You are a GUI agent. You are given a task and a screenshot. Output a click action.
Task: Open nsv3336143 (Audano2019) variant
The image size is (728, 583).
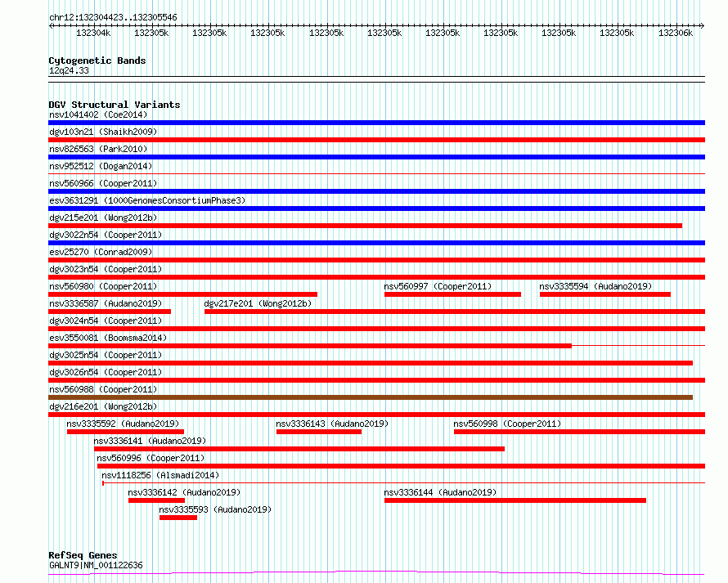(332, 424)
